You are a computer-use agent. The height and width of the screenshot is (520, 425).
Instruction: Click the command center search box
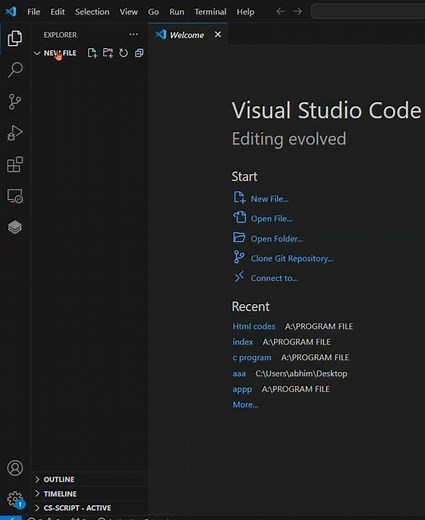tap(368, 12)
